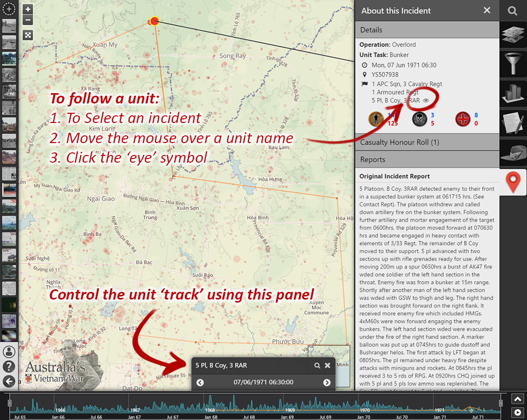The image size is (527, 420).
Task: Select the red location pin tab
Action: pyautogui.click(x=513, y=183)
